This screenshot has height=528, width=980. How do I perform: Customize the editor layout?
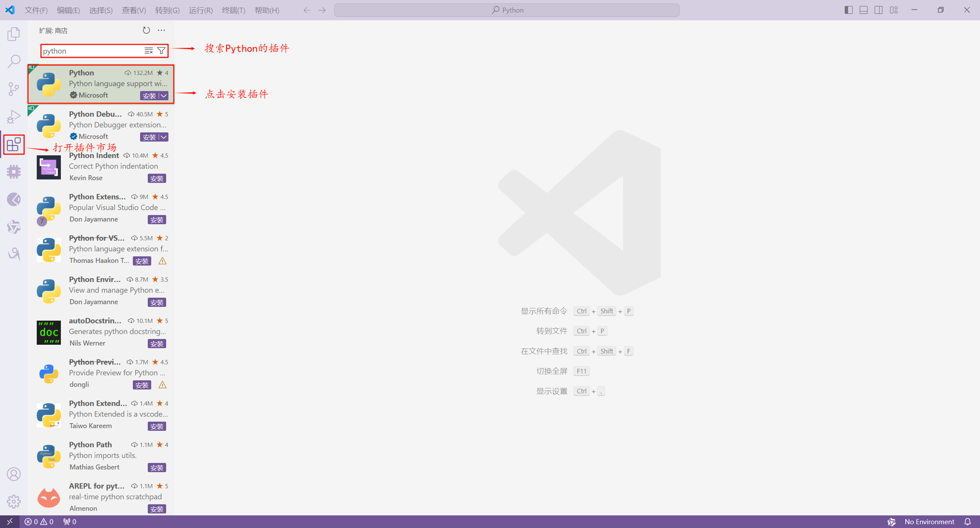(894, 10)
